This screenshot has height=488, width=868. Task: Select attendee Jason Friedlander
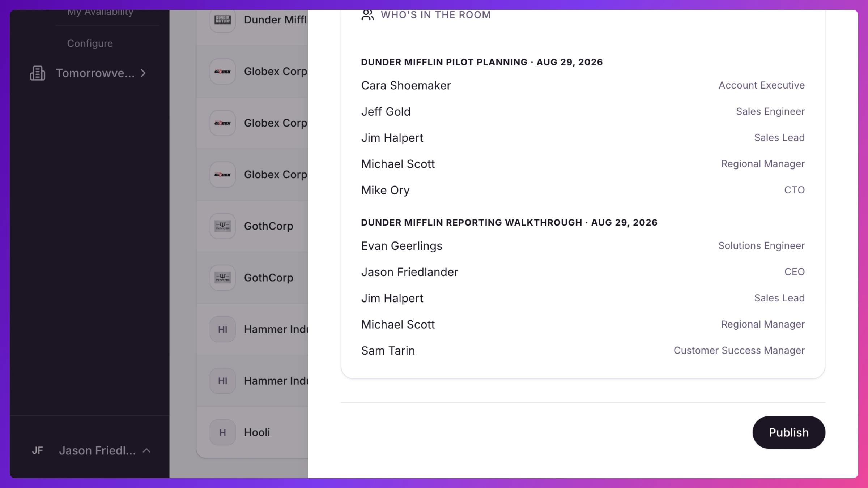point(409,272)
